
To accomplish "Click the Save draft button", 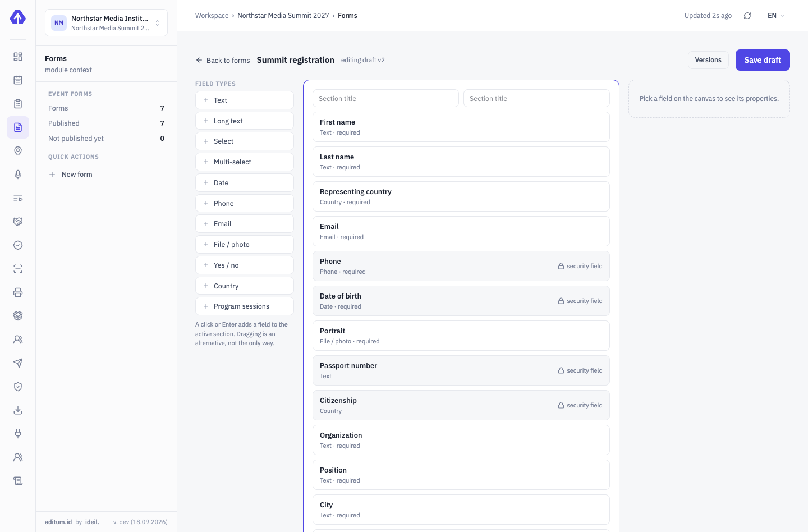I will [x=763, y=60].
